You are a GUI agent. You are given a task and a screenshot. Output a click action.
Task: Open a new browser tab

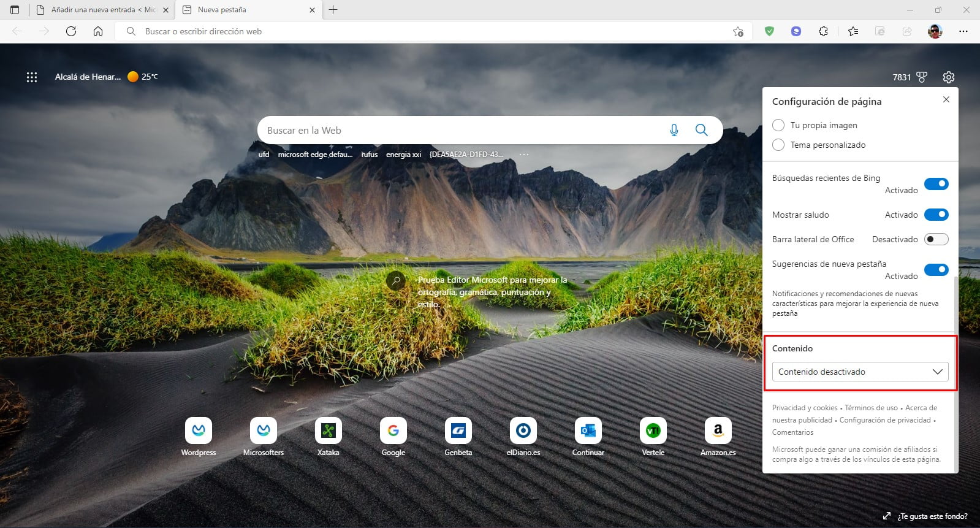pos(333,10)
